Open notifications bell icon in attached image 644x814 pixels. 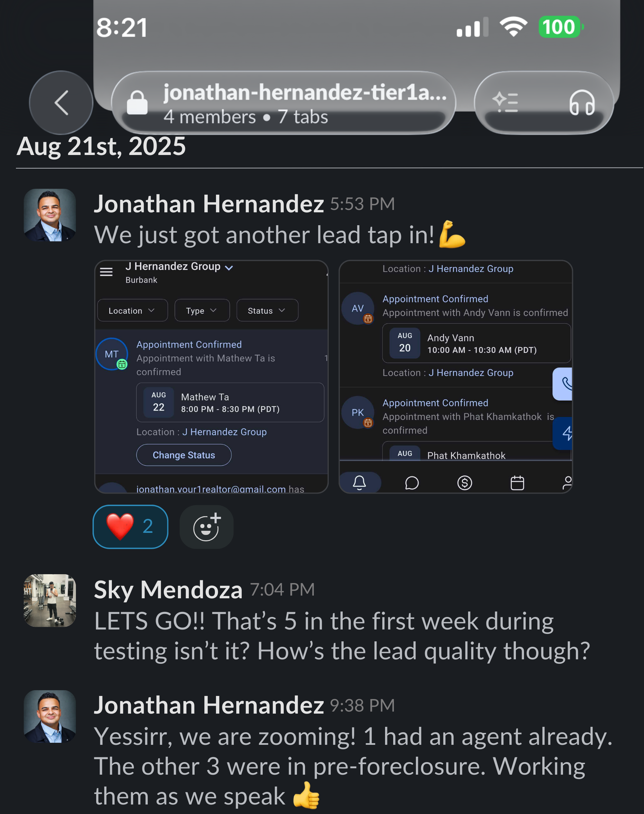point(359,482)
